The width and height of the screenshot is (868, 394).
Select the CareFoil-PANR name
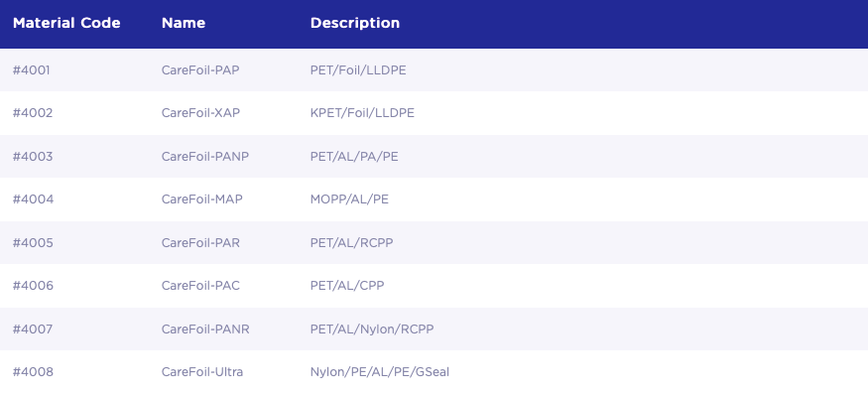click(205, 329)
